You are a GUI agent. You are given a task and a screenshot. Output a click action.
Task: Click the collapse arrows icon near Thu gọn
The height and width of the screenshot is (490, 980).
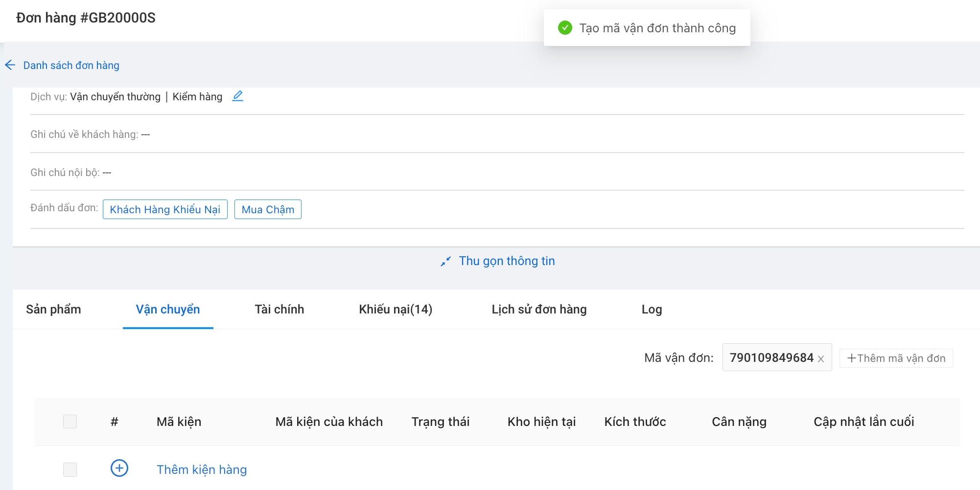pos(445,262)
